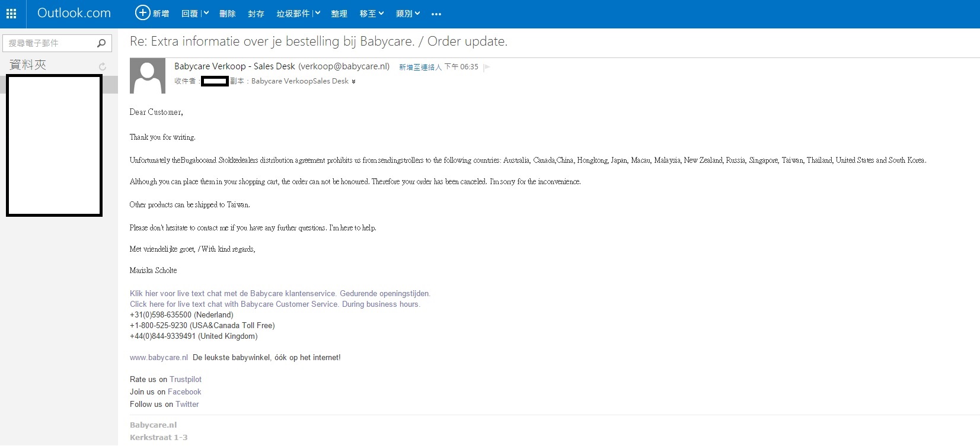Click the Babycare.nl footer text
980x446 pixels.
(154, 425)
